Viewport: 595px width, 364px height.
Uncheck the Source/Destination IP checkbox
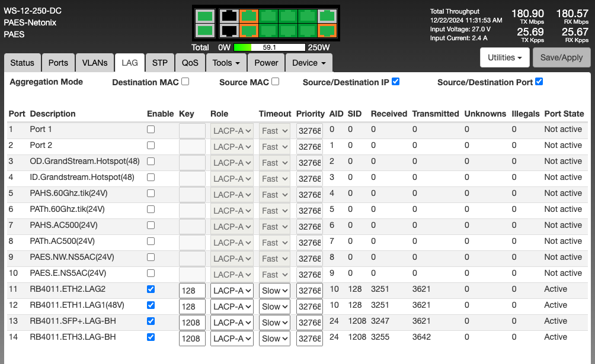pyautogui.click(x=395, y=82)
